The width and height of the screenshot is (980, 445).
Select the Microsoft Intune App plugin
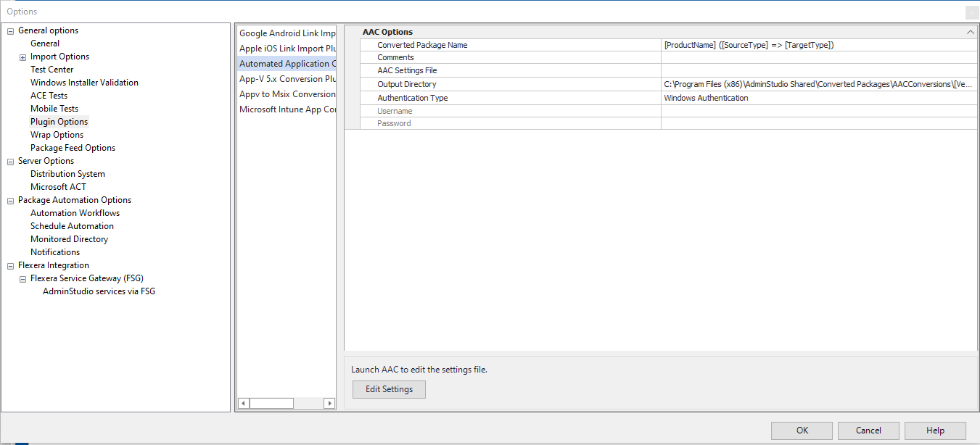tap(287, 109)
